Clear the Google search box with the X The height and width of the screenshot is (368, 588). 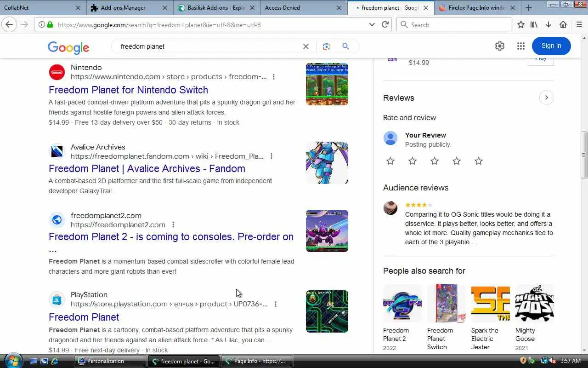tap(306, 46)
